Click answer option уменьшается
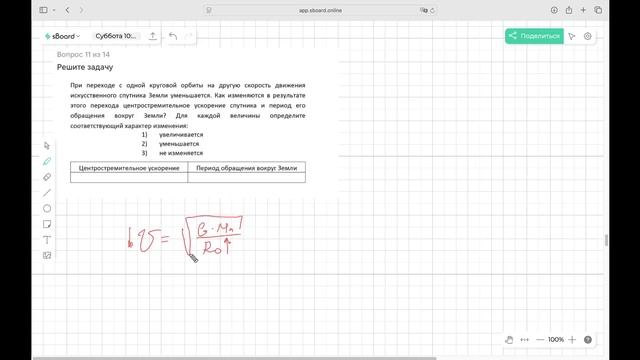Image resolution: width=640 pixels, height=360 pixels. (x=179, y=144)
